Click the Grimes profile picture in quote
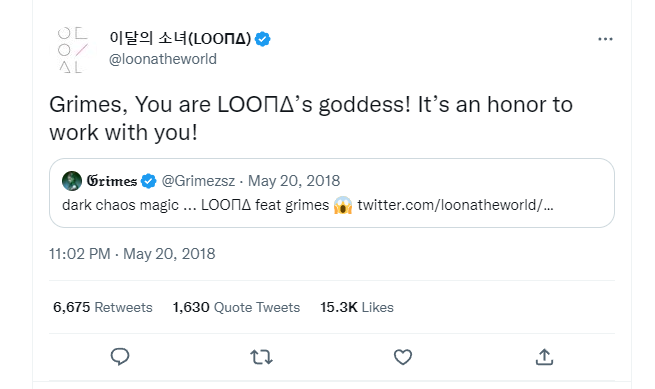The width and height of the screenshot is (655, 389). [72, 181]
